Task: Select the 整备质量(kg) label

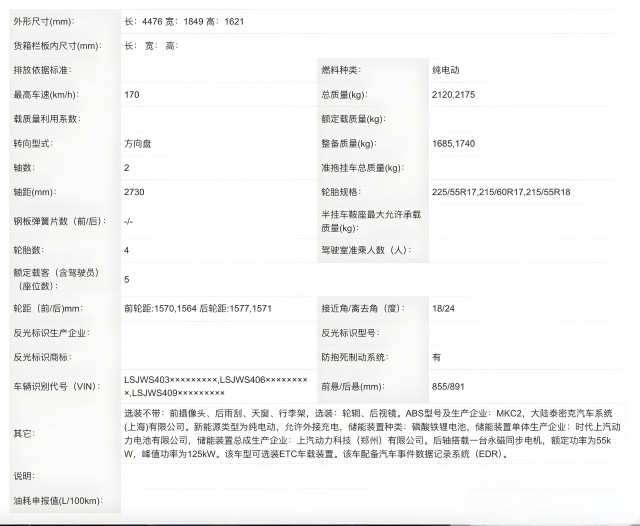Action: [x=349, y=143]
